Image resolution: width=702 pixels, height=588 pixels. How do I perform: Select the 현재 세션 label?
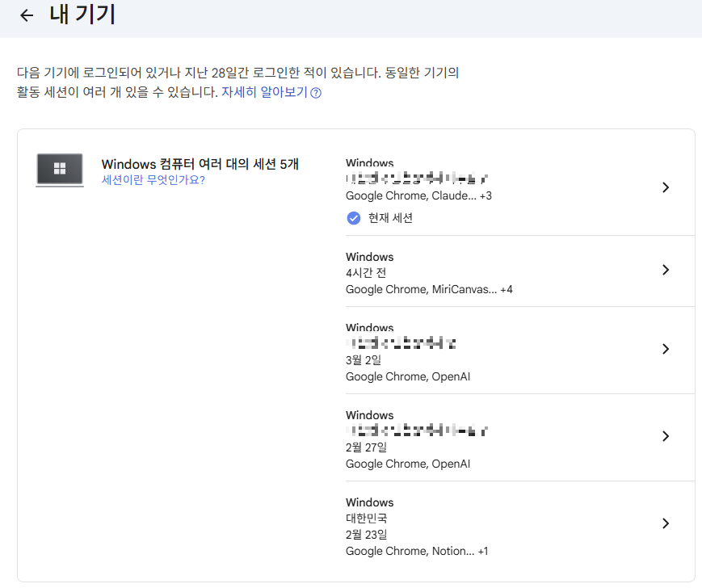point(390,218)
